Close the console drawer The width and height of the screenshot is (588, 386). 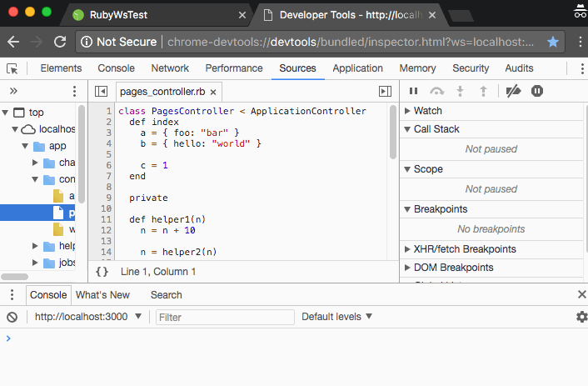581,294
